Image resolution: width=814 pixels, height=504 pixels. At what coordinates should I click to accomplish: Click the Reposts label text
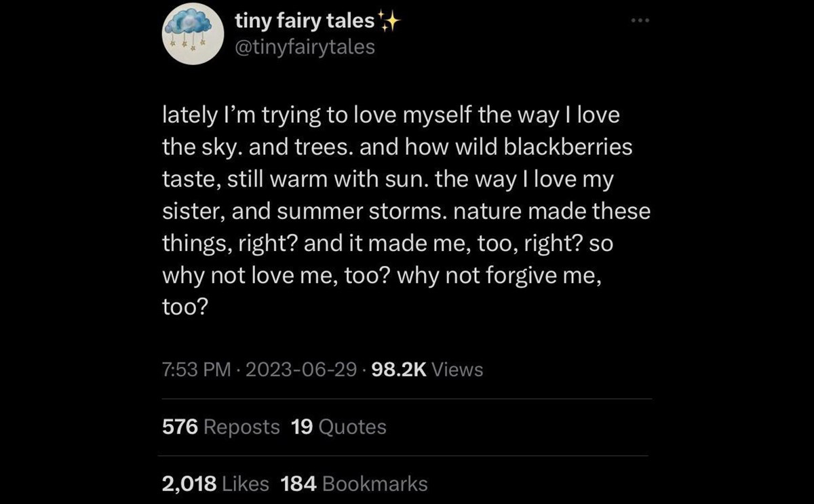coord(242,427)
